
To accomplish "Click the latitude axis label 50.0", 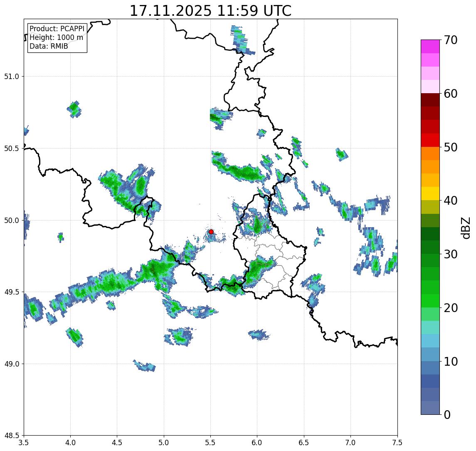I will [x=12, y=221].
